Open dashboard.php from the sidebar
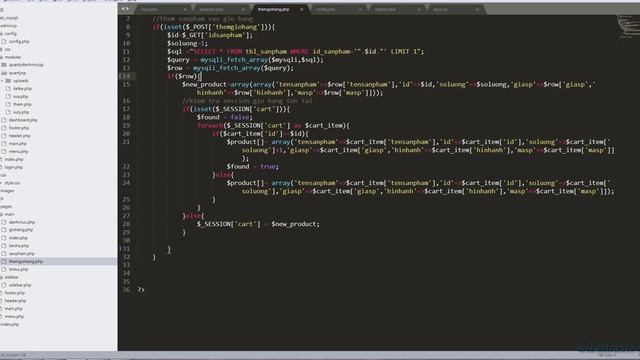Viewport: 640px width, 360px height. pos(23,120)
